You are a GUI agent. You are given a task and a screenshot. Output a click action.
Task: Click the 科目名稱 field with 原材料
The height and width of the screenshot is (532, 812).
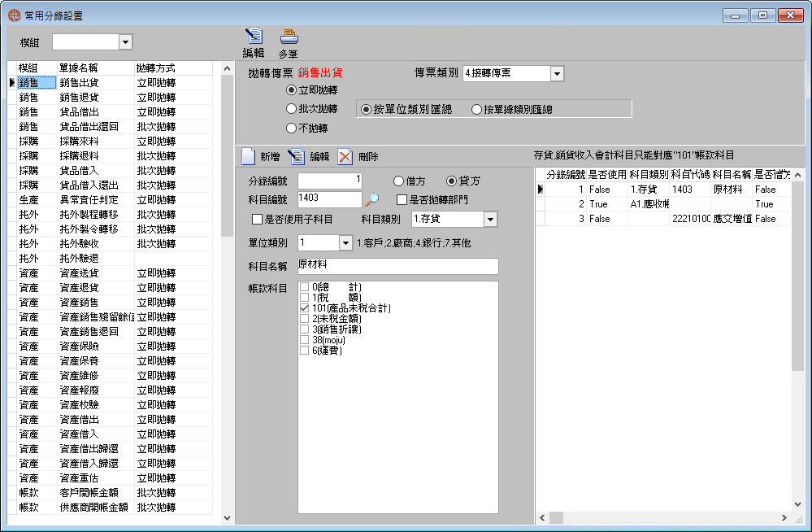coord(397,266)
